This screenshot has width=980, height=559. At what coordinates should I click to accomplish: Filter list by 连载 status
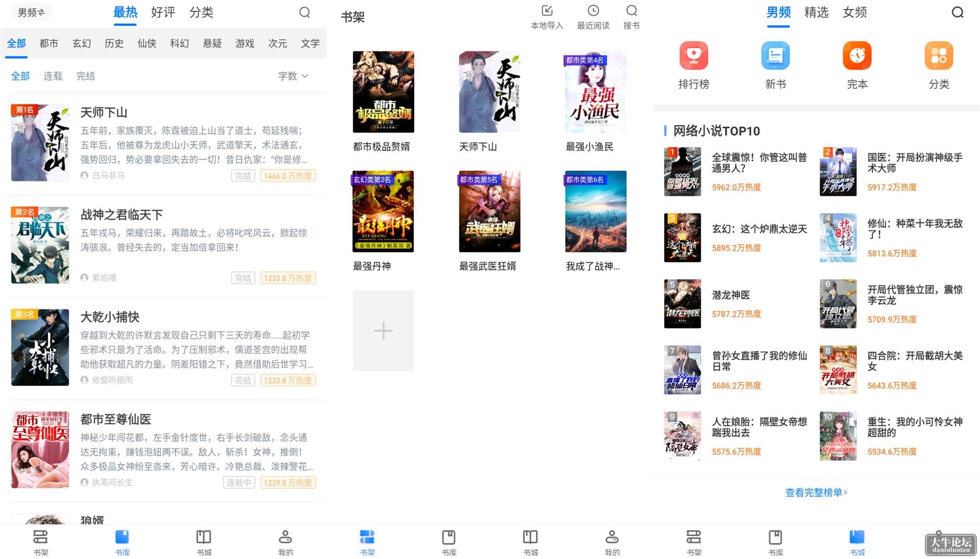click(x=53, y=76)
